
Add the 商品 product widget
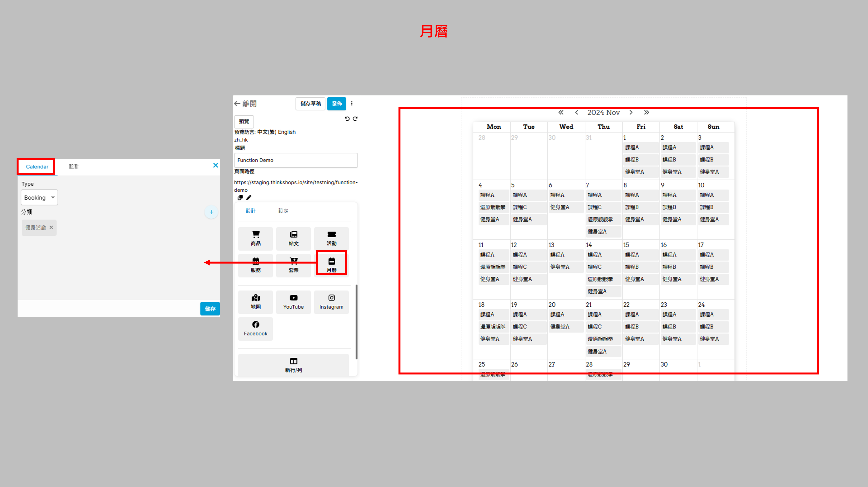click(x=255, y=238)
